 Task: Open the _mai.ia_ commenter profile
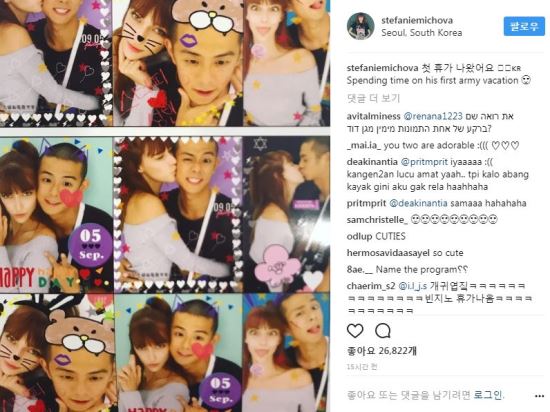click(364, 145)
